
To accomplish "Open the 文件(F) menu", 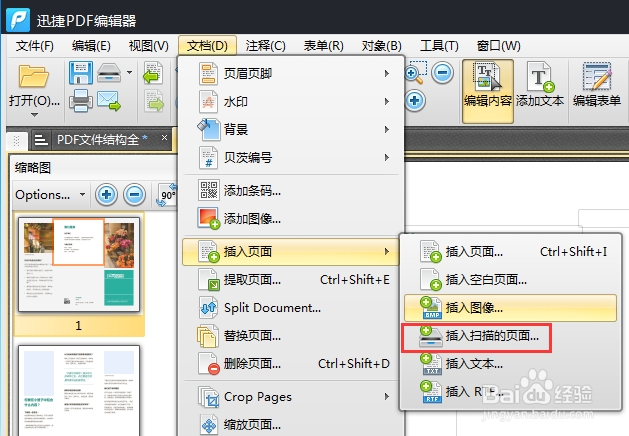I will (34, 46).
